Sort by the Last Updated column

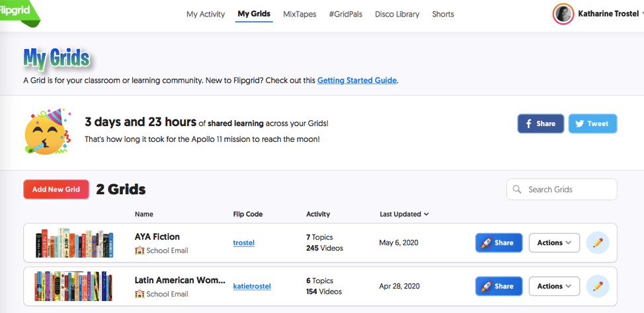pyautogui.click(x=404, y=214)
